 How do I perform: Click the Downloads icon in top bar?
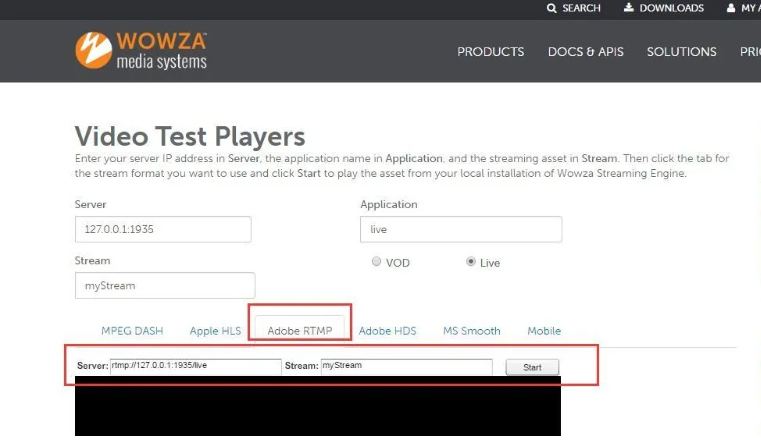click(x=629, y=8)
